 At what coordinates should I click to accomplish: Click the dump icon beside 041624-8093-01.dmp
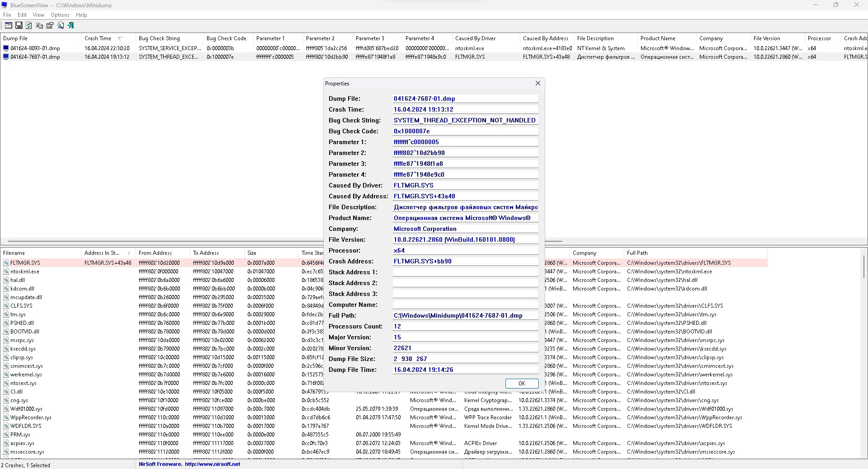(6, 48)
